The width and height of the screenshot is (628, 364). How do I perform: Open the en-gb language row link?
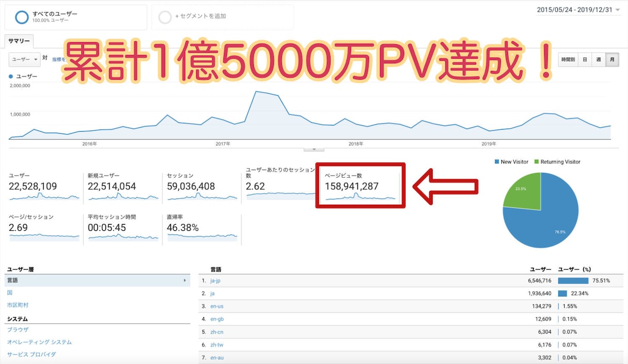point(217,319)
